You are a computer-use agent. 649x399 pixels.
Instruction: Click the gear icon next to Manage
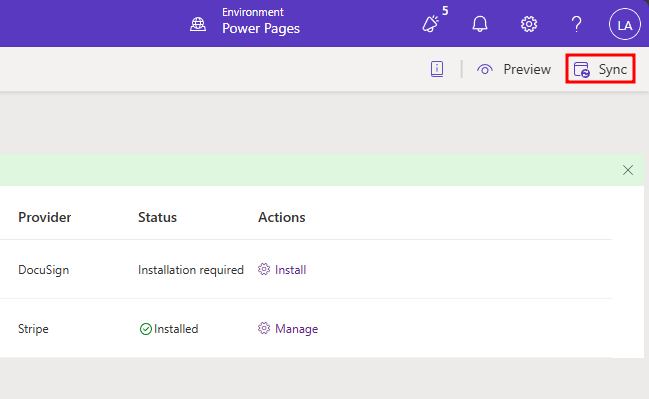coord(264,329)
